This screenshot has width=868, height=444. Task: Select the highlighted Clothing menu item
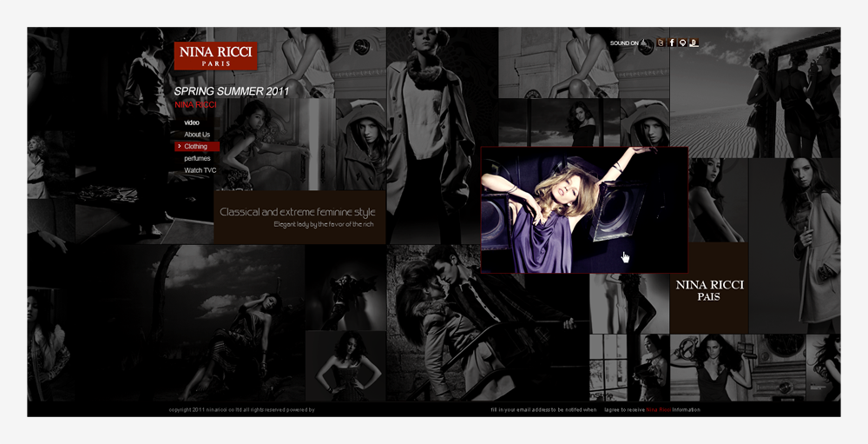197,146
